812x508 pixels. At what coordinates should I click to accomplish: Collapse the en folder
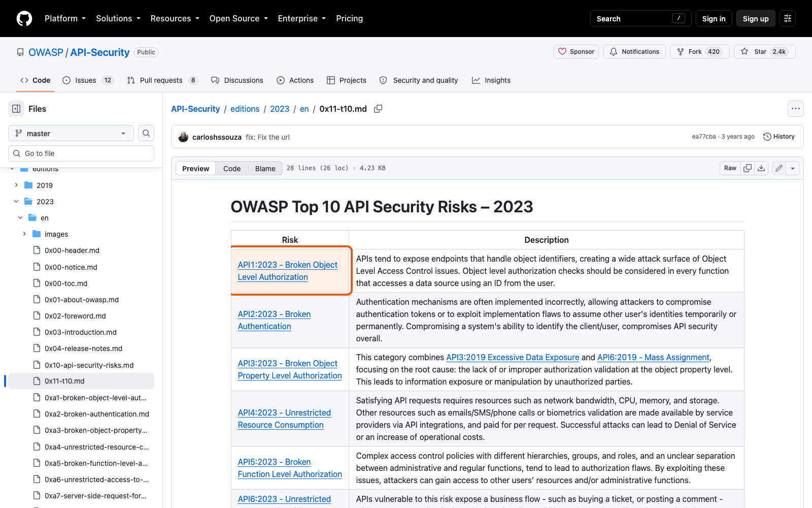tap(20, 218)
